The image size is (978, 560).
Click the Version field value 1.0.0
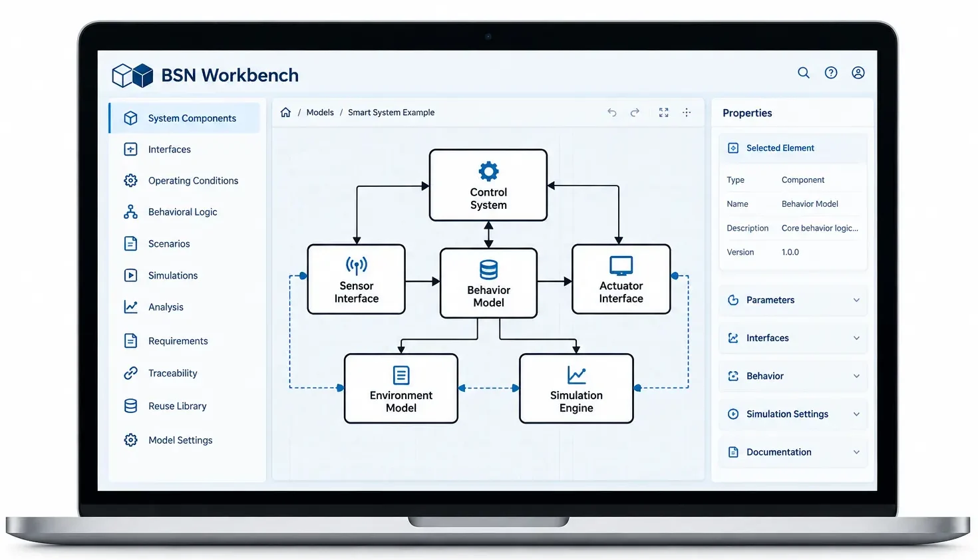pyautogui.click(x=790, y=252)
